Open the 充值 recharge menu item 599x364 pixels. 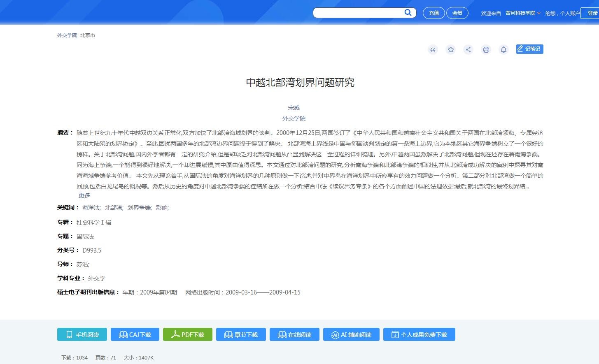[x=434, y=13]
